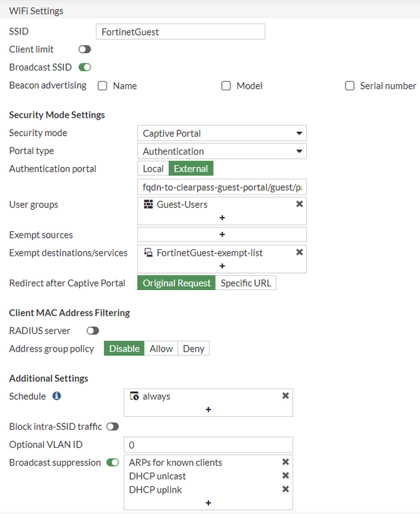Click the SSID text field
This screenshot has width=420, height=514.
tap(180, 32)
